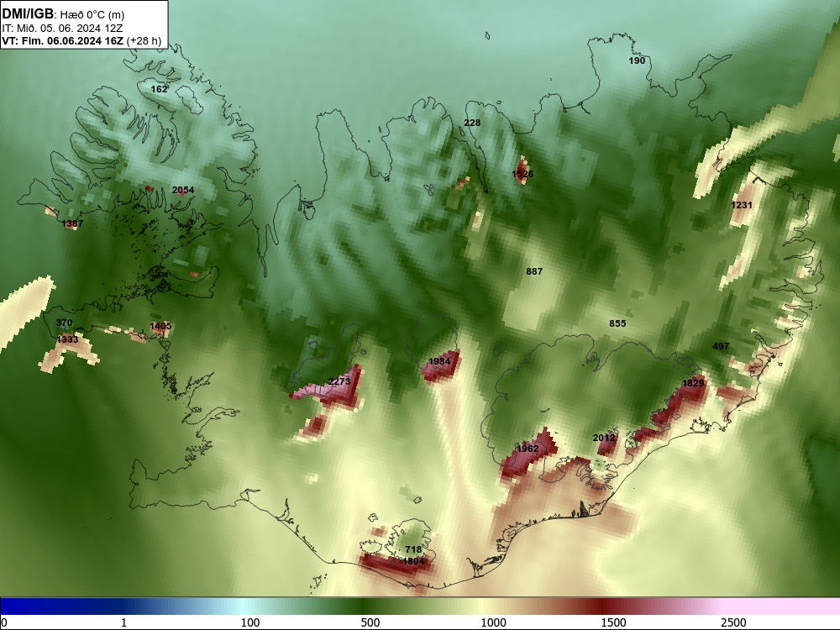This screenshot has width=840, height=630.
Task: Click the 1000 tick label on color scale
Action: click(493, 622)
